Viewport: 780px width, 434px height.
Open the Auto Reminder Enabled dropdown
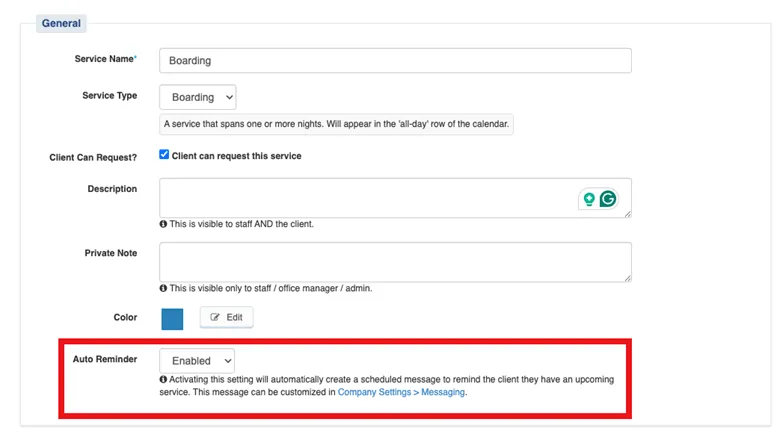pos(197,361)
